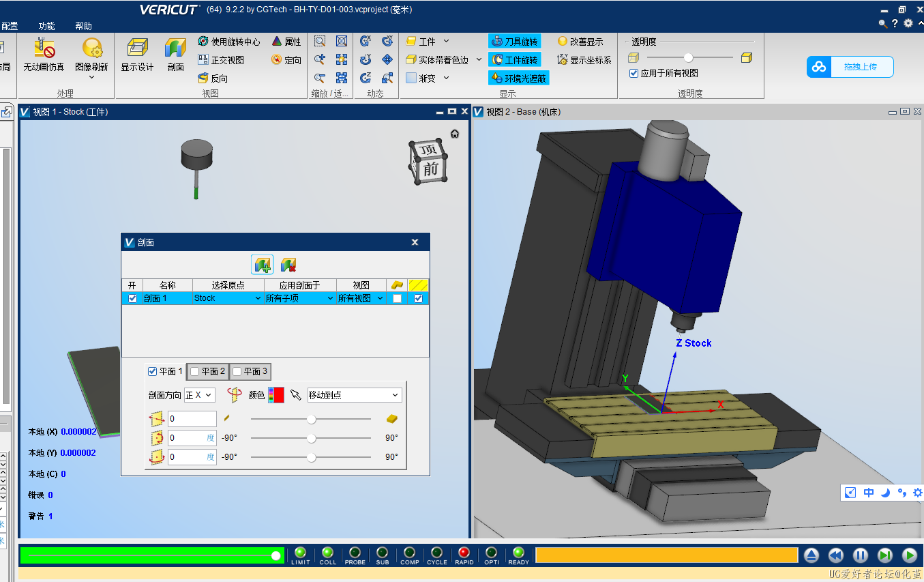The width and height of the screenshot is (924, 582).
Task: Click the zoom out magnifier icon
Action: 319,78
